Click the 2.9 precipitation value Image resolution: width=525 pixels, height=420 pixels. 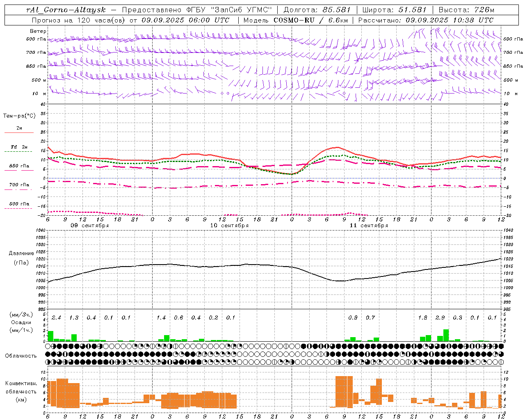(x=440, y=318)
